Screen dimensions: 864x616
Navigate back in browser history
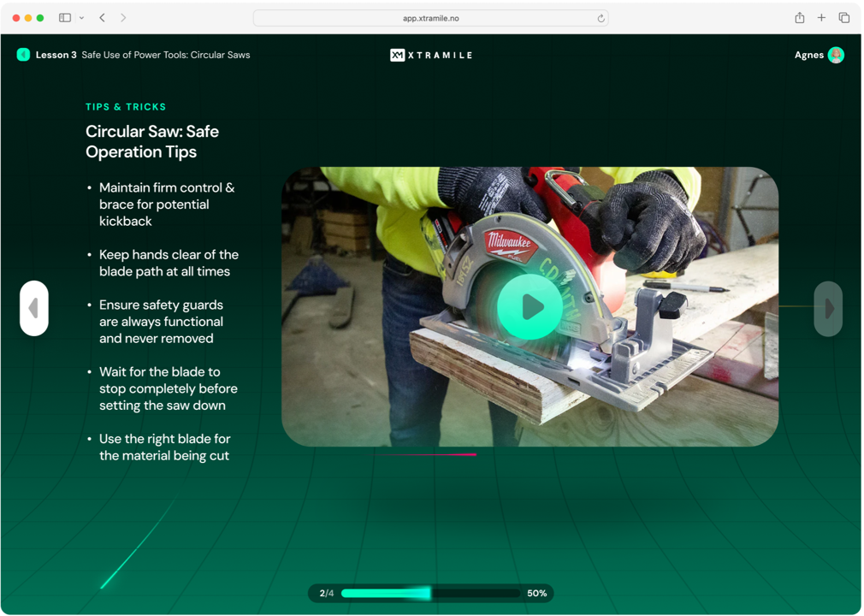(103, 18)
